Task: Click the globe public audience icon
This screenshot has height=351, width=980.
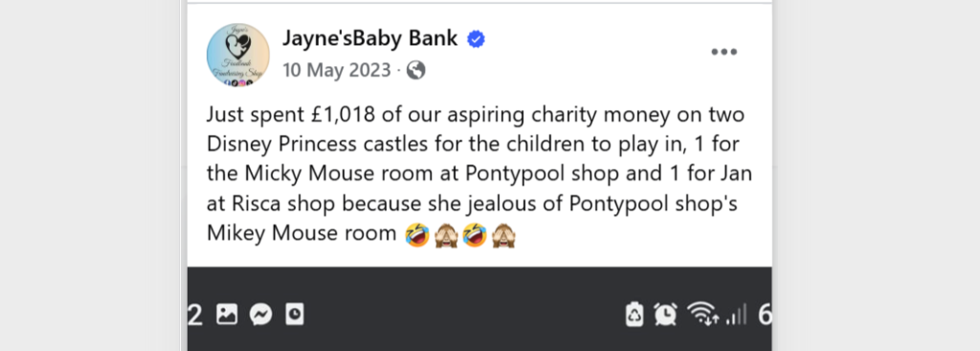Action: tap(416, 71)
